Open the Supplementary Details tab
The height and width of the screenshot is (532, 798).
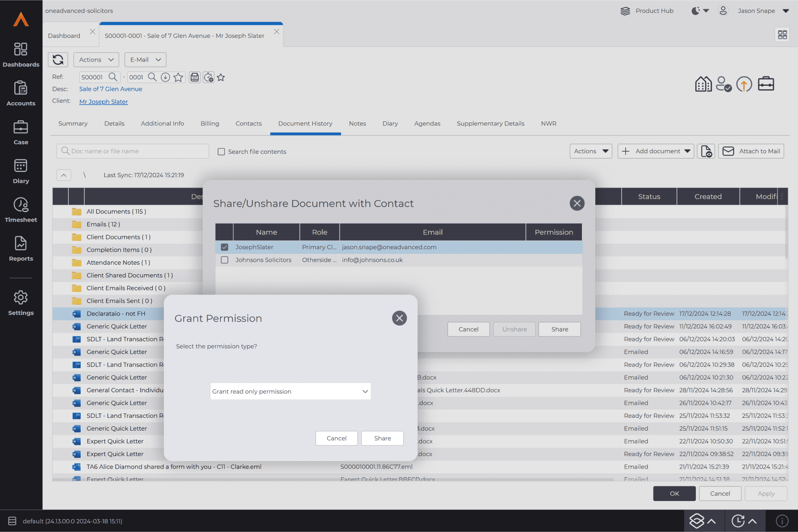point(490,124)
